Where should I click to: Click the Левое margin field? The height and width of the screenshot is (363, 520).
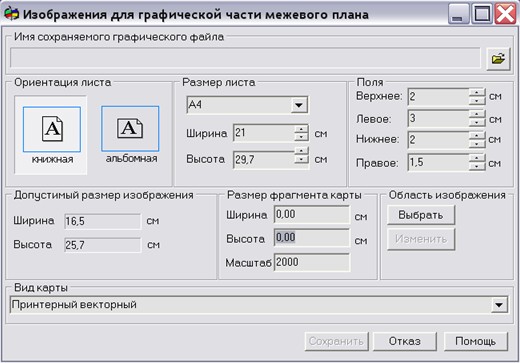coord(438,118)
